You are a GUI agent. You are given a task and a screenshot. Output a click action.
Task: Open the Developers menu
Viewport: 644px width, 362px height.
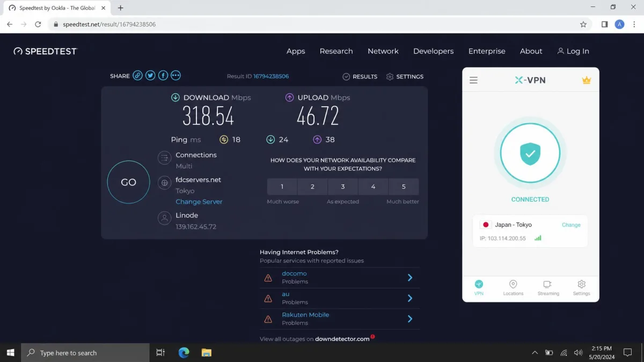point(434,51)
